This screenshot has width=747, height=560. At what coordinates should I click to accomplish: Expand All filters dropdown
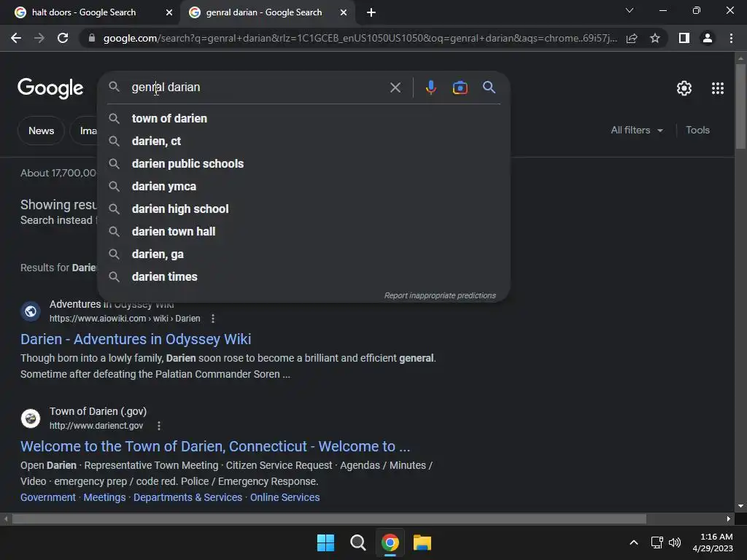tap(637, 130)
